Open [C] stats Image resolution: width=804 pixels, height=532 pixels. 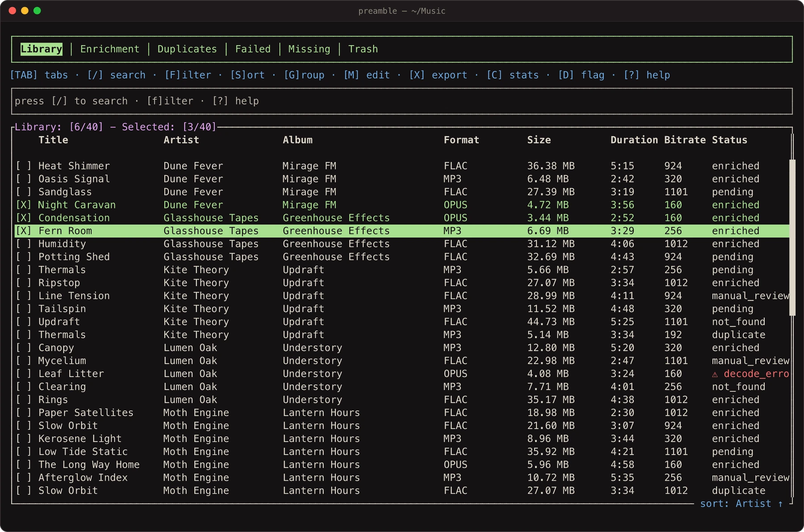click(513, 75)
